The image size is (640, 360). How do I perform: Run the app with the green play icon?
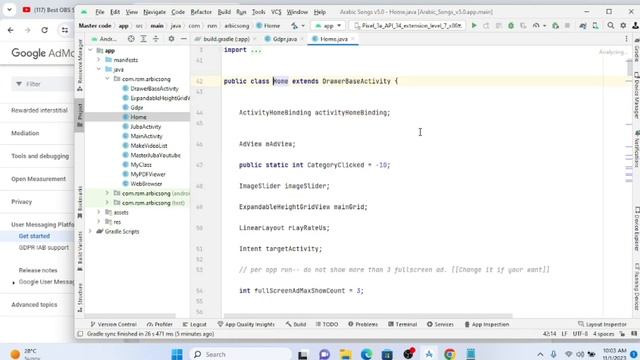[x=474, y=26]
